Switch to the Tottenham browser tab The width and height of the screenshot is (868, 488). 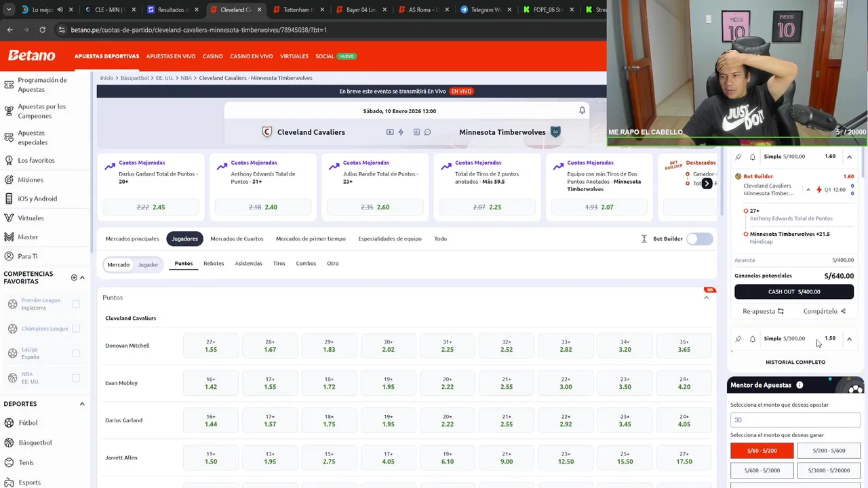click(297, 9)
